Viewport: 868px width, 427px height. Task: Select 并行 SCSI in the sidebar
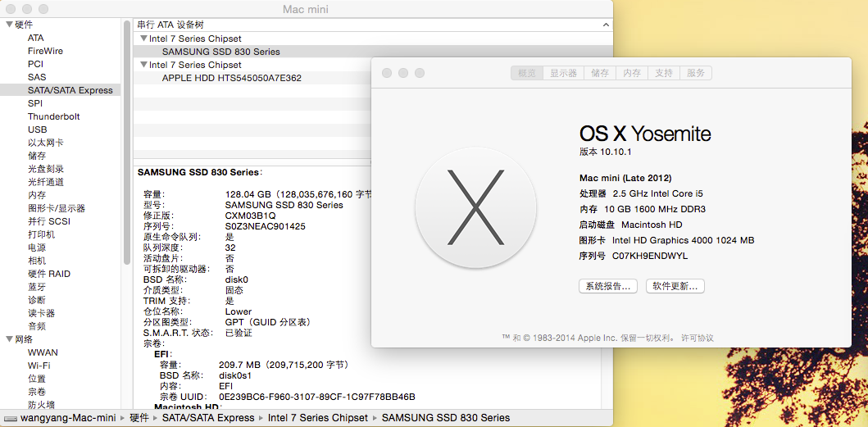point(49,221)
